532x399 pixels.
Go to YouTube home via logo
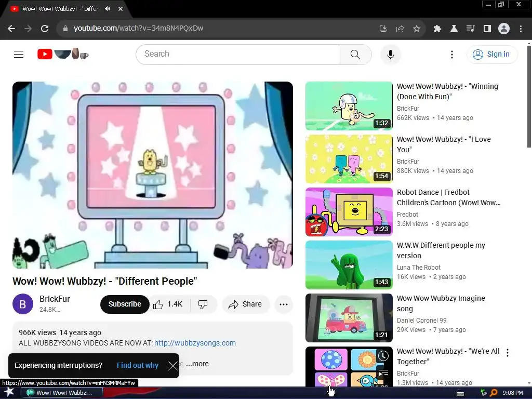(x=63, y=54)
